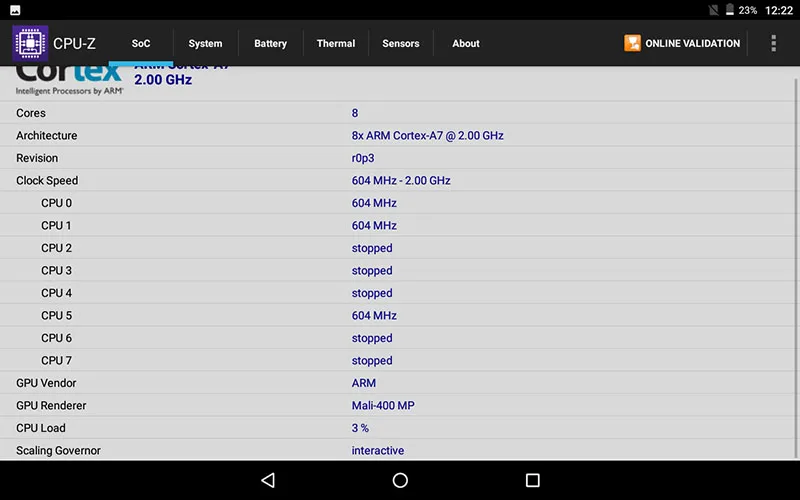Image resolution: width=800 pixels, height=500 pixels.
Task: Tap the 12:22 clock in status bar
Action: point(779,10)
